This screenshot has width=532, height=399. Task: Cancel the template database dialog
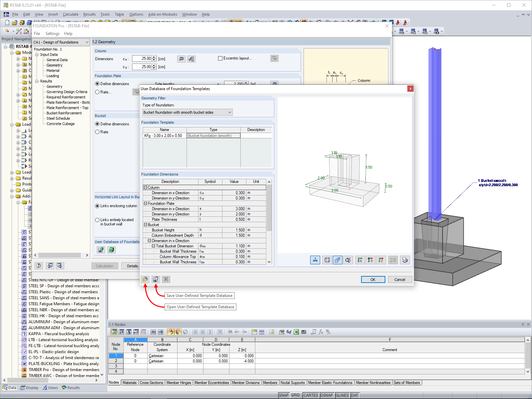click(x=400, y=280)
